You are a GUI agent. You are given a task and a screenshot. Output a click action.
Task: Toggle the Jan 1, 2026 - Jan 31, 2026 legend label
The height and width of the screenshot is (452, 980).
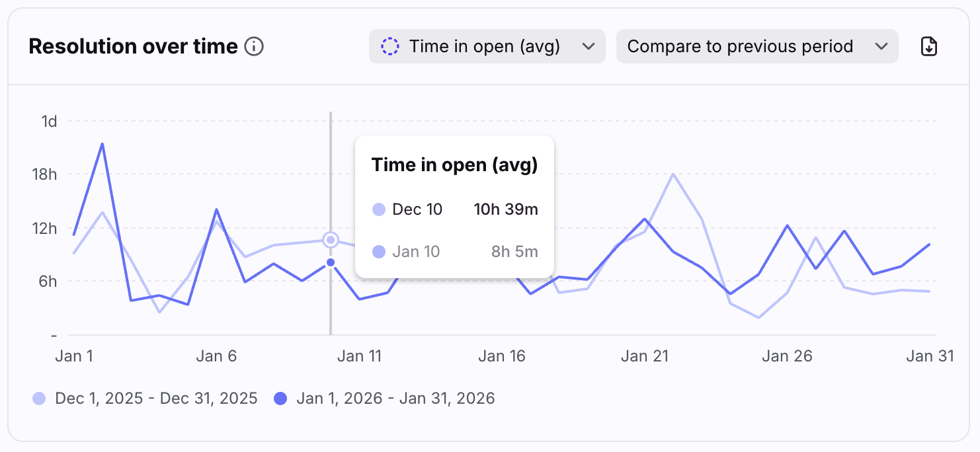pyautogui.click(x=395, y=398)
